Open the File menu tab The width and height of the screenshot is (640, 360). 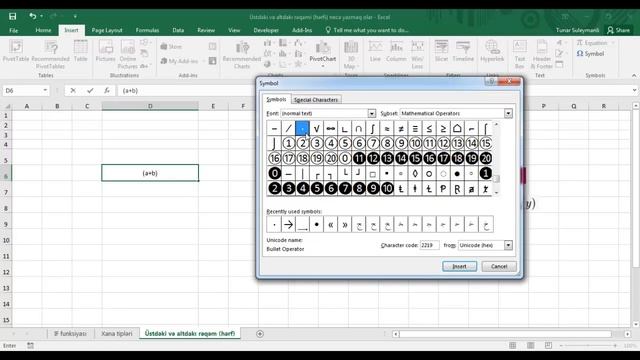13,30
